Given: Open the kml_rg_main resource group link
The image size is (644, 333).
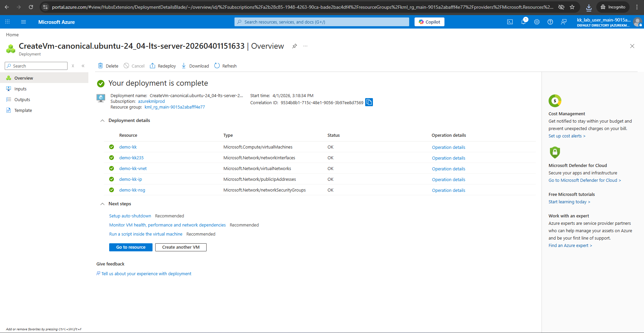Looking at the screenshot, I should pos(175,107).
